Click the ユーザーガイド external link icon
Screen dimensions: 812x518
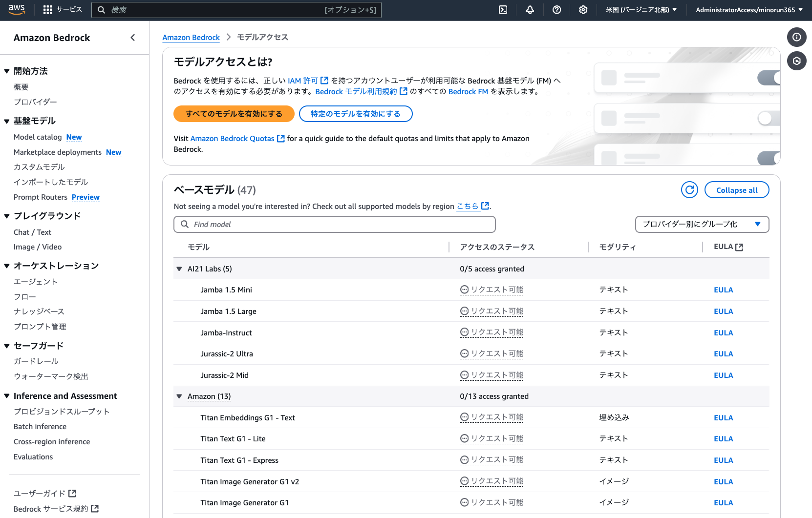[x=72, y=493]
